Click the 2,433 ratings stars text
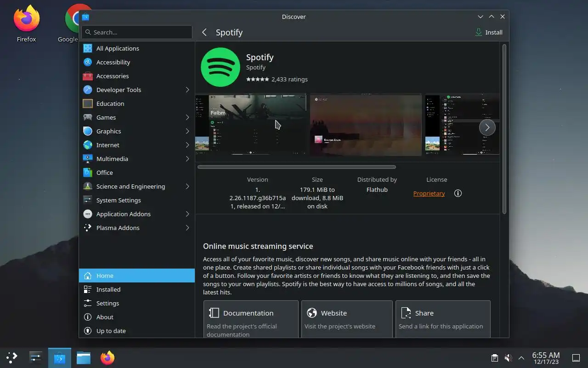This screenshot has height=368, width=588. (x=277, y=79)
